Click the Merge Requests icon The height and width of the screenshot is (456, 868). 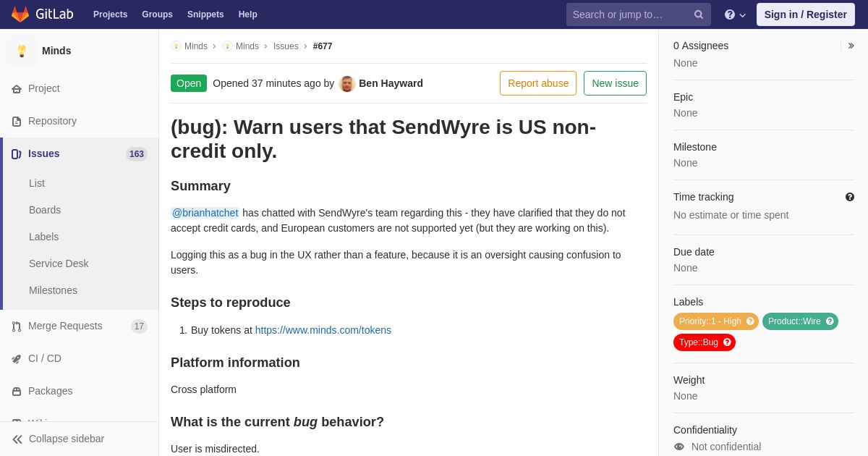17,326
